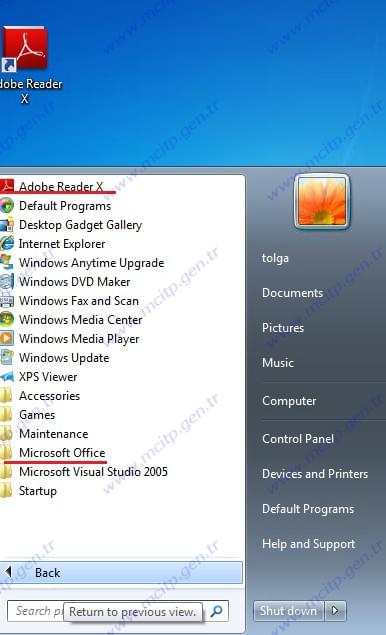The height and width of the screenshot is (635, 386).
Task: Click the Windows Update icon
Action: [x=6, y=358]
